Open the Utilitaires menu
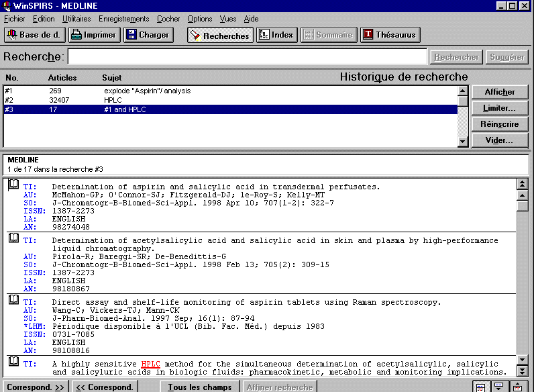This screenshot has width=534, height=392. 76,19
